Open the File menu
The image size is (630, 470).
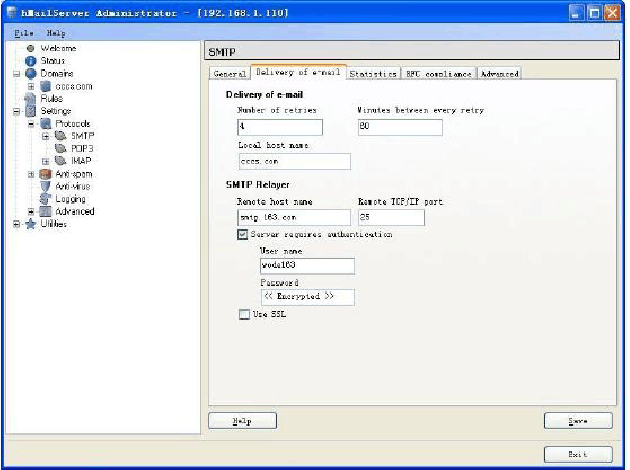24,33
